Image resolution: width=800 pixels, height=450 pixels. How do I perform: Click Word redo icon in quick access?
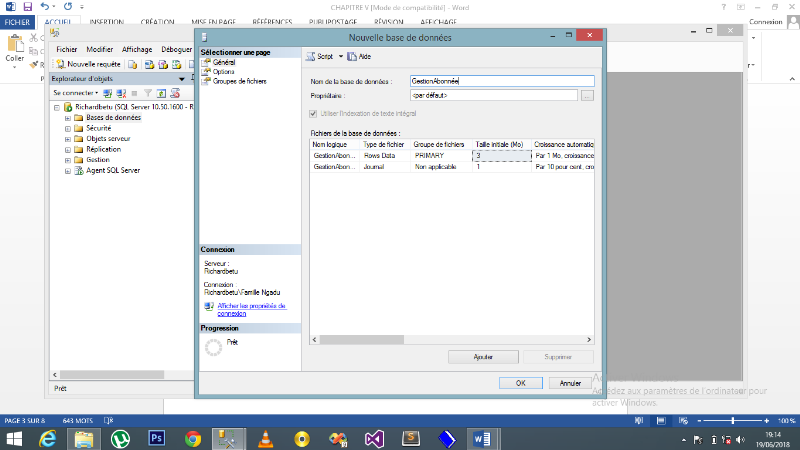(x=67, y=7)
